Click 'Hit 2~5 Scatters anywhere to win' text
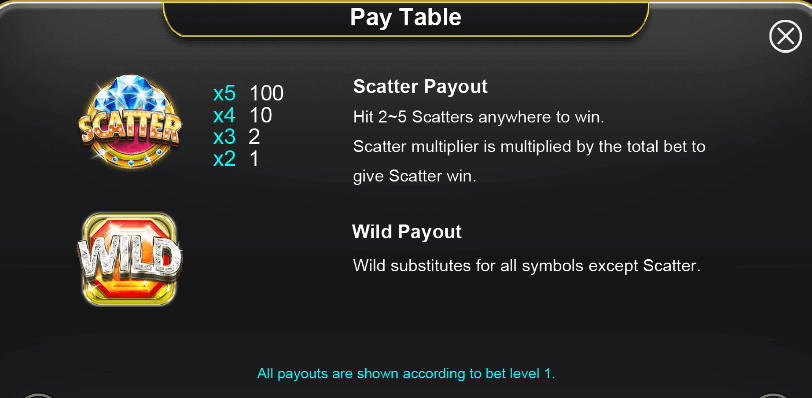The image size is (812, 398). pos(478,117)
